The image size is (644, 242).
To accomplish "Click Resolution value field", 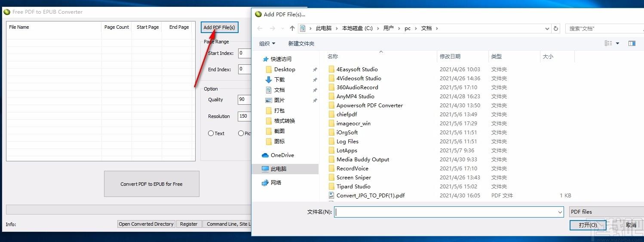I will pyautogui.click(x=245, y=116).
